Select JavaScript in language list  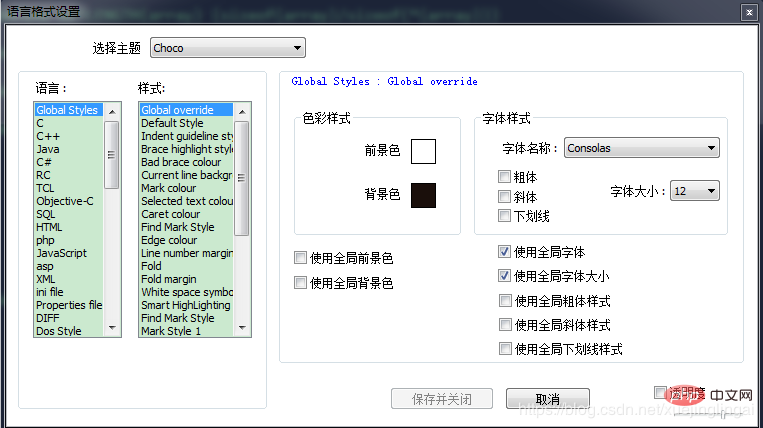pos(69,253)
